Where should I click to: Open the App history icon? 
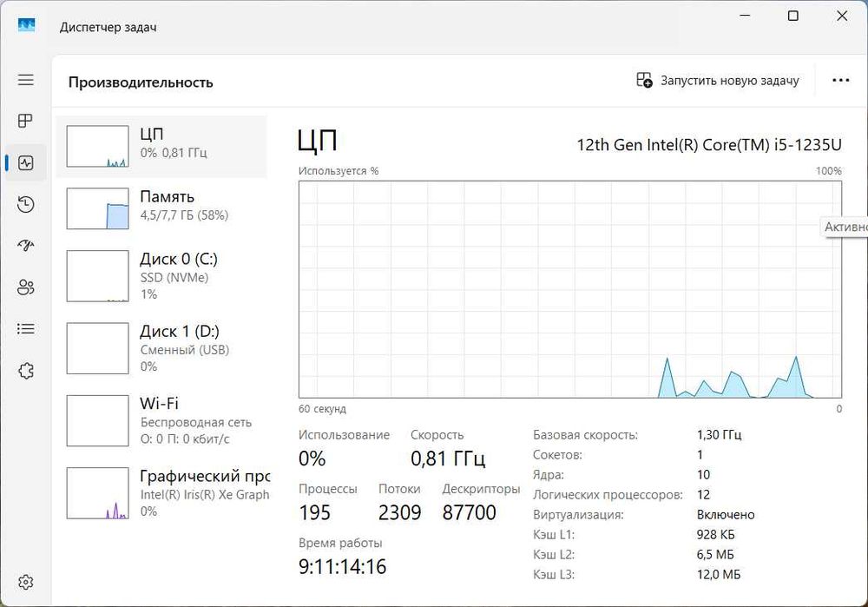26,205
